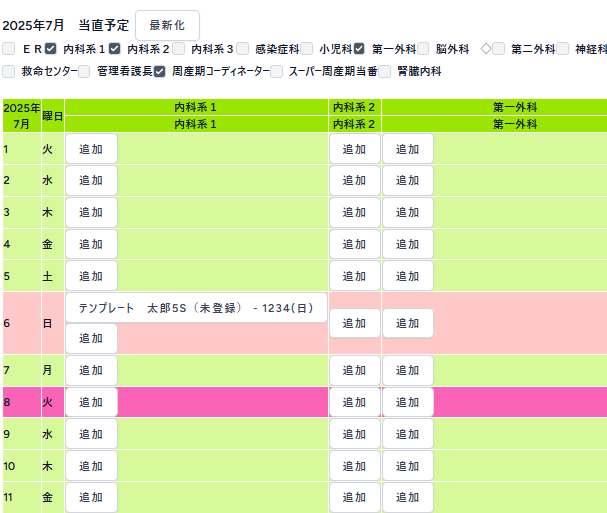Open the テンプレート 太郎5S entry on July 6
This screenshot has height=513, width=607.
pyautogui.click(x=196, y=308)
